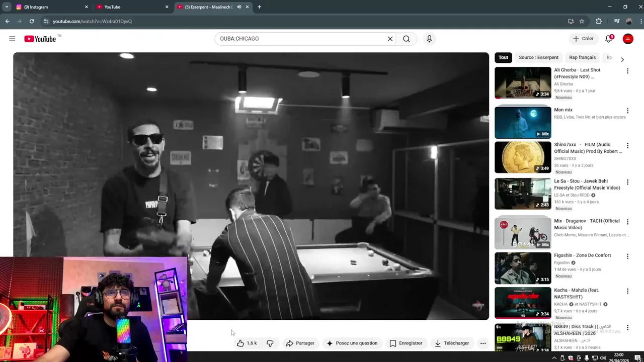Select the Tout filter chip
Image resolution: width=644 pixels, height=362 pixels.
tap(504, 57)
